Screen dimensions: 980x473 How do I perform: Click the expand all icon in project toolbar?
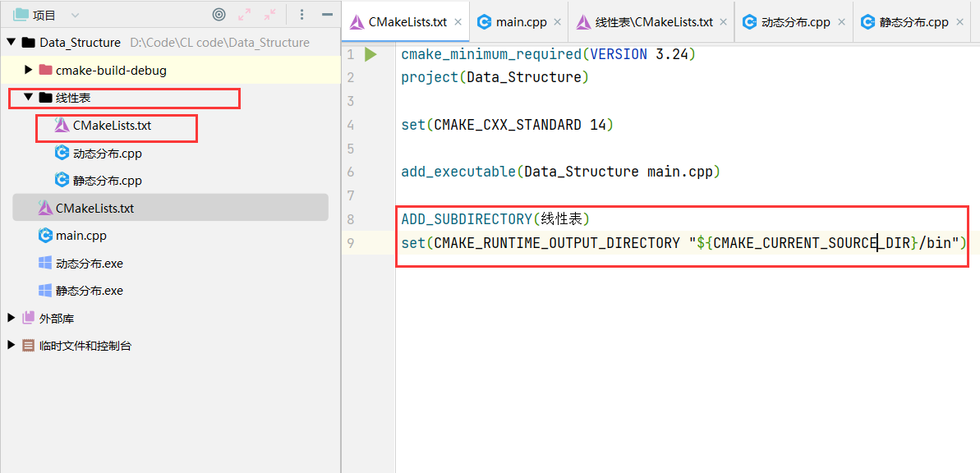point(244,15)
